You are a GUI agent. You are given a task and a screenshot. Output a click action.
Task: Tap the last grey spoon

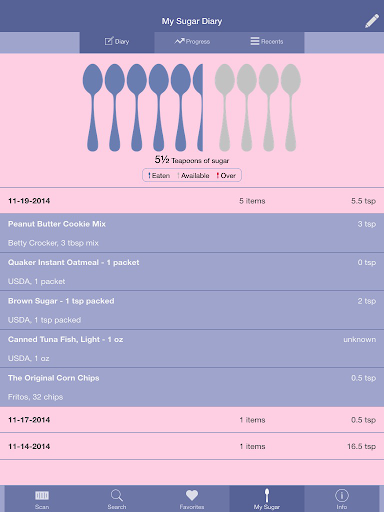coord(291,107)
